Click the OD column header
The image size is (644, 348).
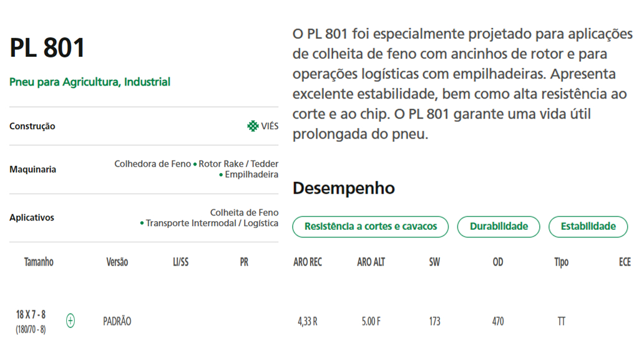[498, 262]
